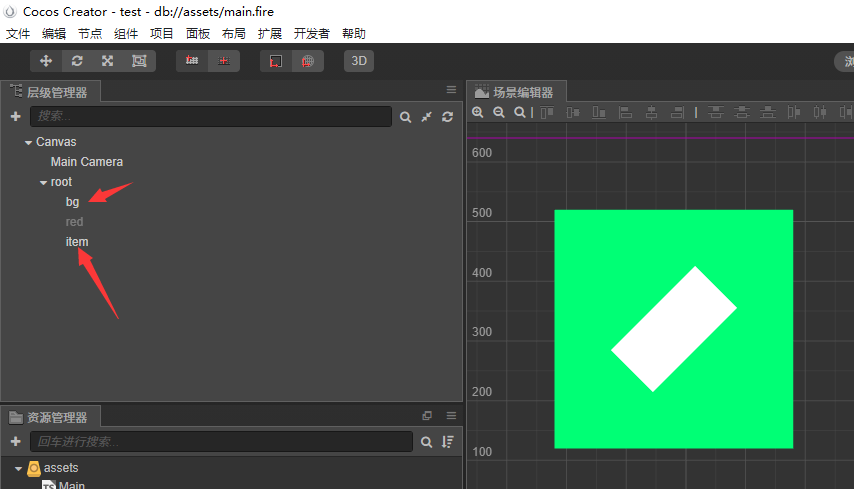Viewport: 854px width, 489px height.
Task: Open the 项目 menu
Action: [162, 34]
